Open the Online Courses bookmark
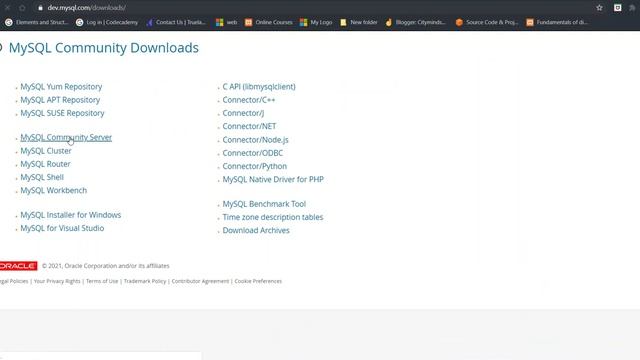The height and width of the screenshot is (360, 640). coord(269,22)
